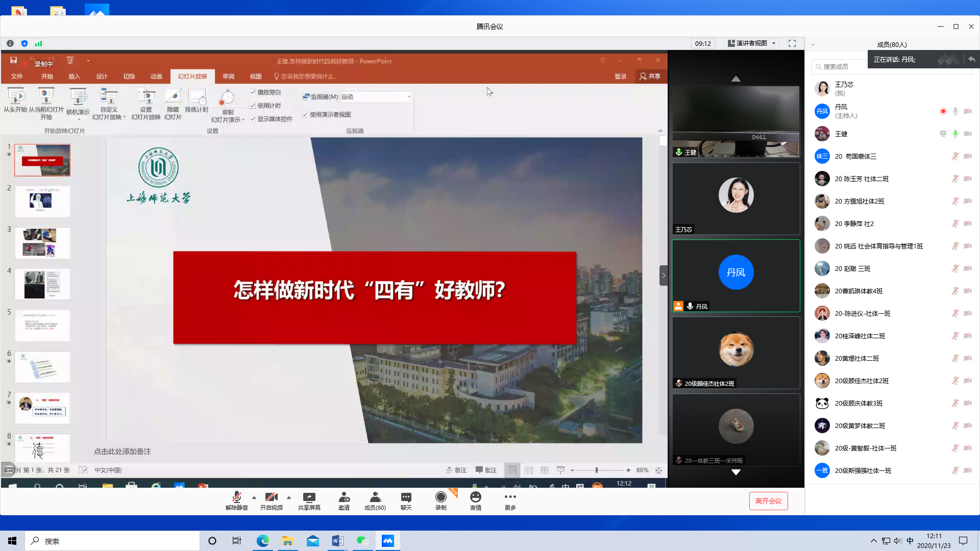This screenshot has height=551, width=980.
Task: Click 登录 sign-in link in PowerPoint
Action: 620,77
